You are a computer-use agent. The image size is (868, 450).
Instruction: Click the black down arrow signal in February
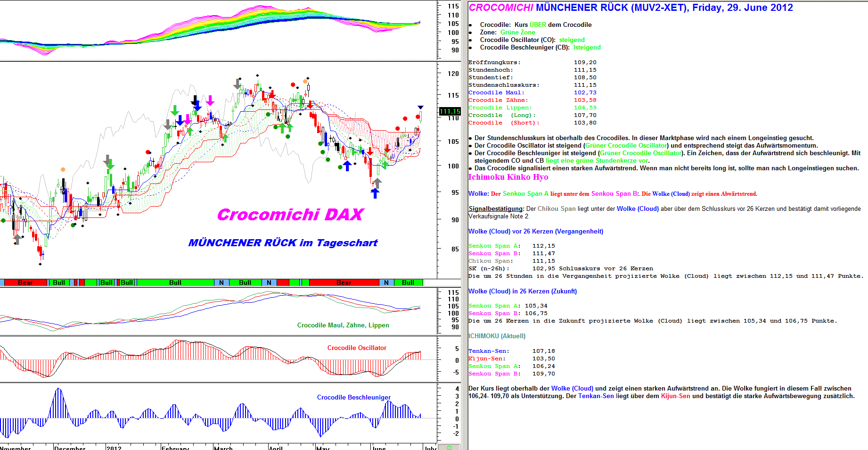194,100
